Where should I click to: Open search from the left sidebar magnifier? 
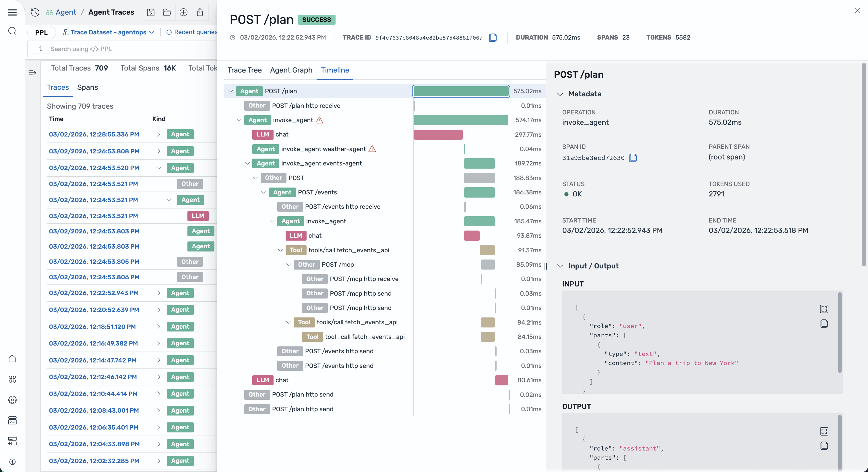point(12,31)
